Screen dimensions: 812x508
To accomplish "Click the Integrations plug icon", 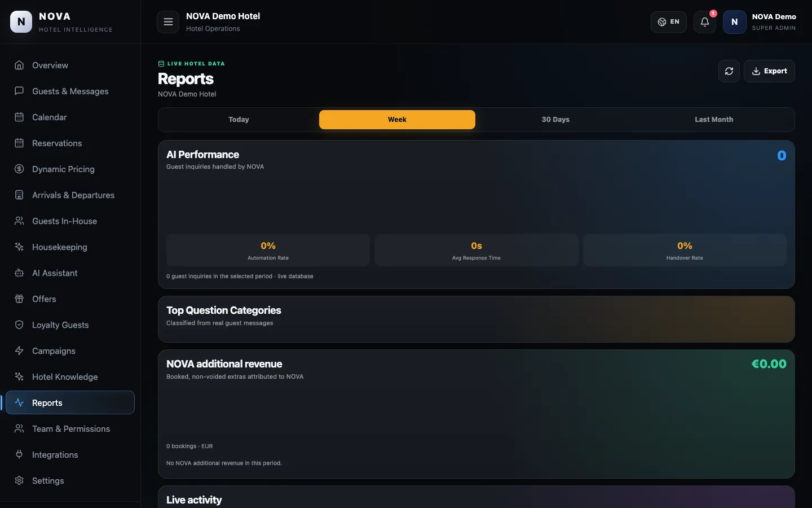I will (19, 454).
